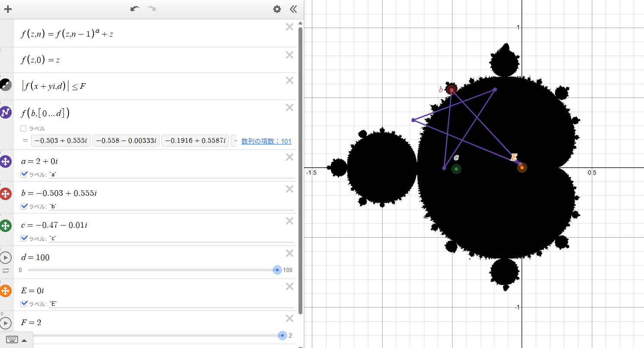Click the redo arrow
644x348 pixels.
(x=151, y=9)
